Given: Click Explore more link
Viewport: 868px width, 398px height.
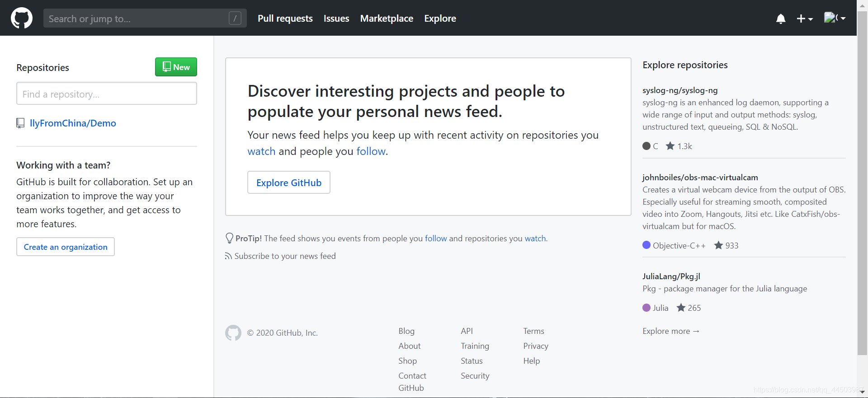Looking at the screenshot, I should click(671, 331).
